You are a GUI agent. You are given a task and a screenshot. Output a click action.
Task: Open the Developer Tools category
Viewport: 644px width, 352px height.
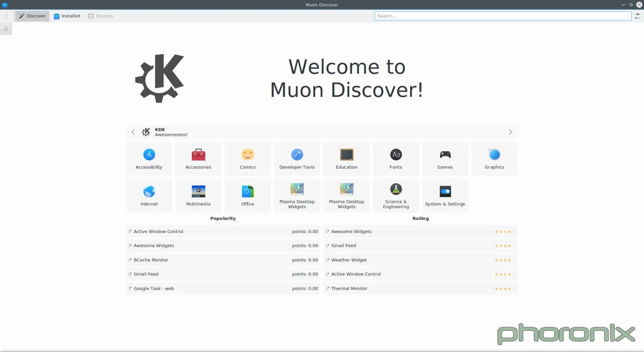(x=297, y=159)
